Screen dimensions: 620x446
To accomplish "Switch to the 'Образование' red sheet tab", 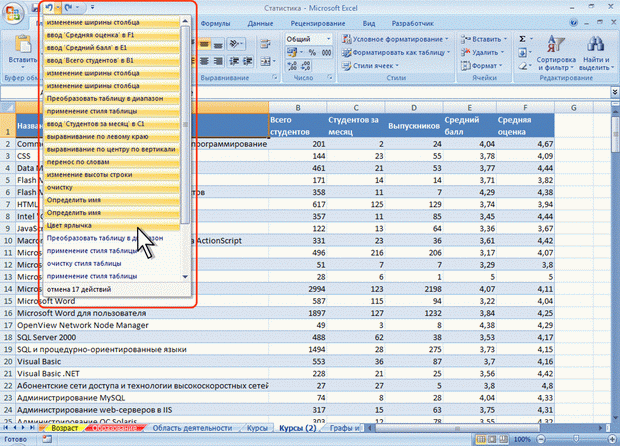I will pos(115,428).
